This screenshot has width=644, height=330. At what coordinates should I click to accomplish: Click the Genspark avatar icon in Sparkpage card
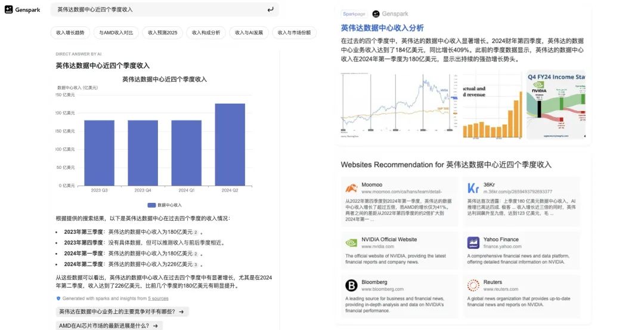click(x=376, y=14)
